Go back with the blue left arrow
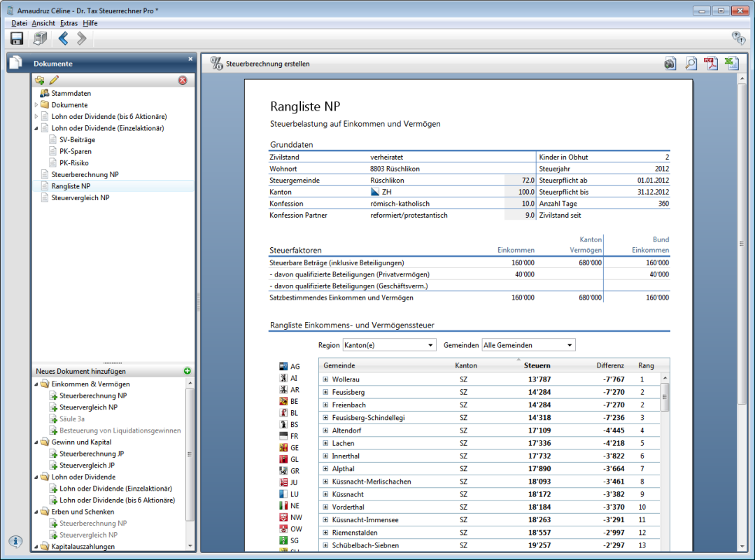The height and width of the screenshot is (560, 755). 63,38
